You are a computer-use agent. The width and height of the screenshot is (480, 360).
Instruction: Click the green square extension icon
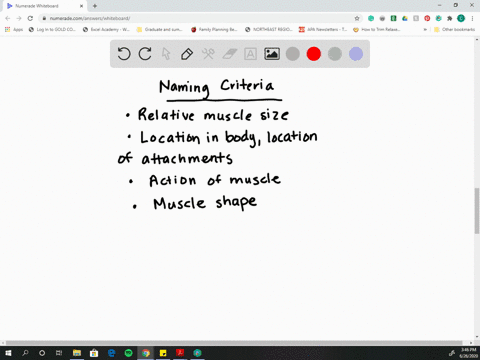pyautogui.click(x=393, y=18)
